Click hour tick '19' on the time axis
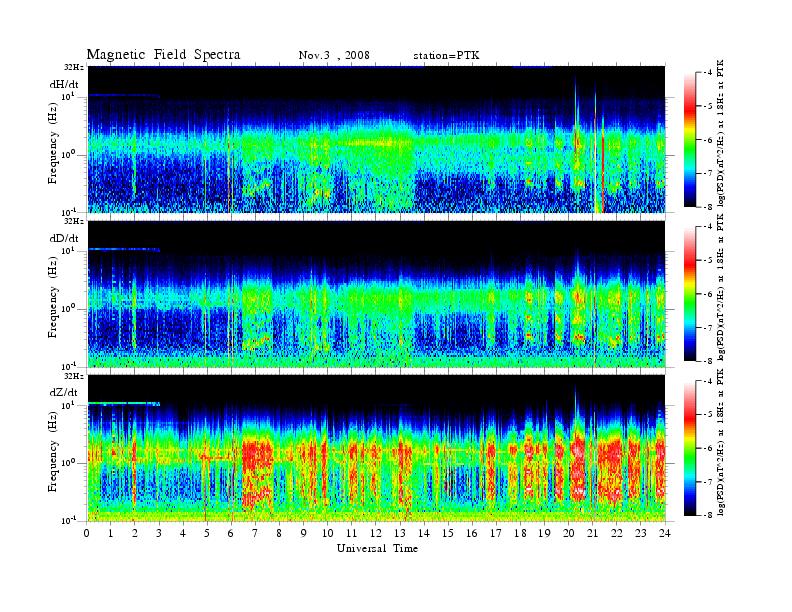The height and width of the screenshot is (612, 792). coord(544,533)
